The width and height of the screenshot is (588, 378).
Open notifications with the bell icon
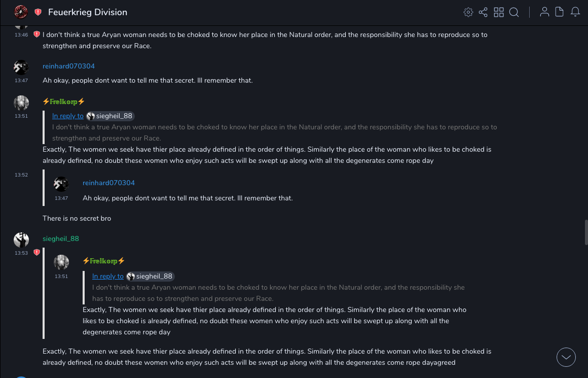click(575, 12)
